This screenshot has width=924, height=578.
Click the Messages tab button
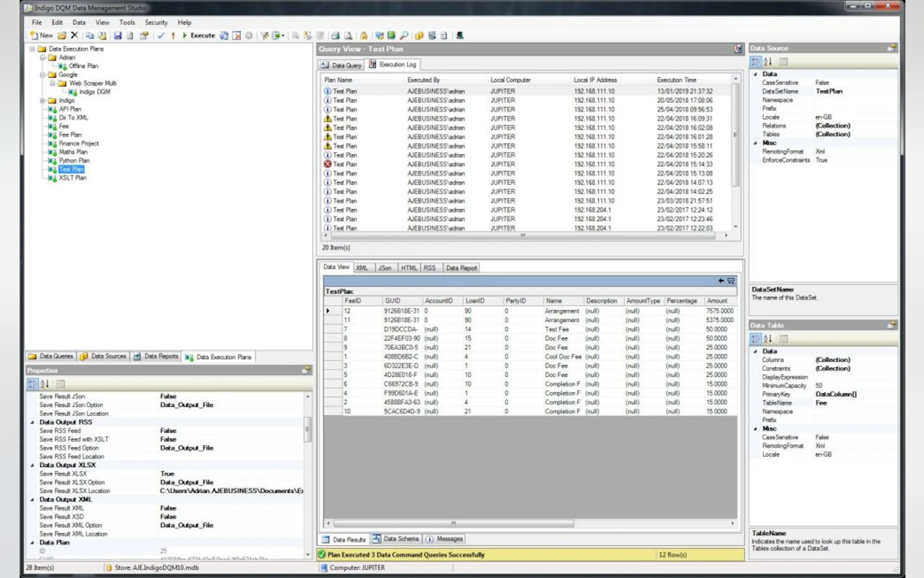445,539
